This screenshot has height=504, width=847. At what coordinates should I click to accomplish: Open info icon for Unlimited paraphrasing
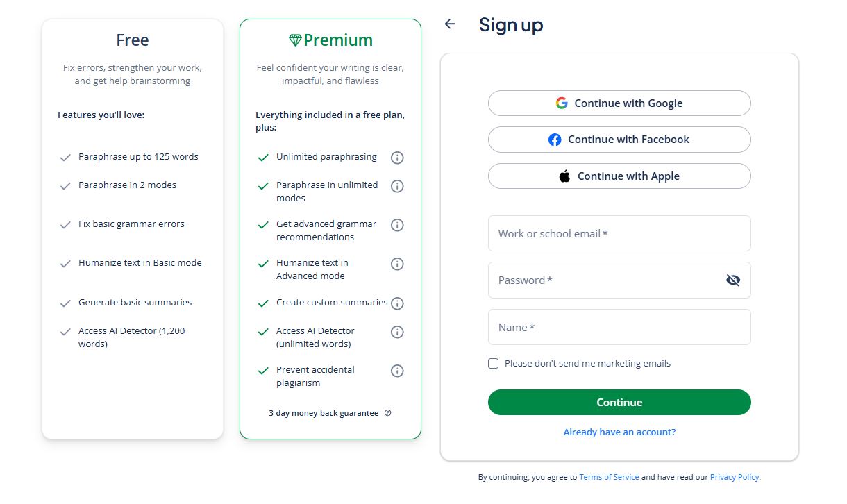[x=397, y=158]
